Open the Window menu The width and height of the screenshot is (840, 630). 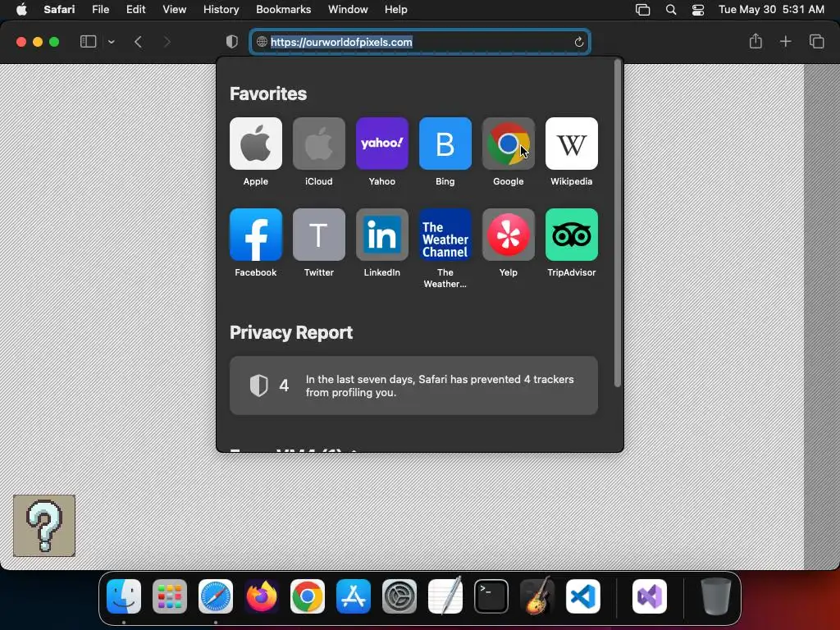tap(348, 10)
